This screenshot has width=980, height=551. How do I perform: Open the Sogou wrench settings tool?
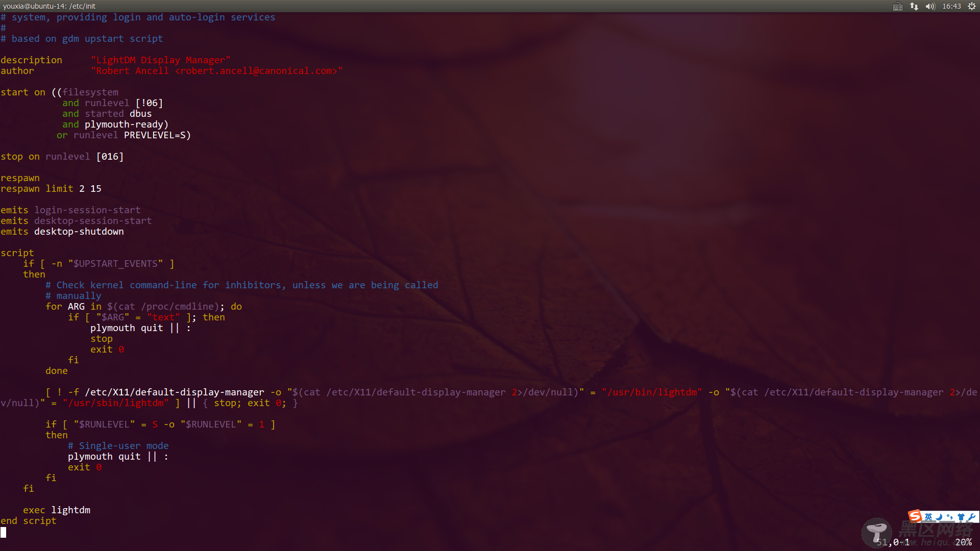click(972, 517)
